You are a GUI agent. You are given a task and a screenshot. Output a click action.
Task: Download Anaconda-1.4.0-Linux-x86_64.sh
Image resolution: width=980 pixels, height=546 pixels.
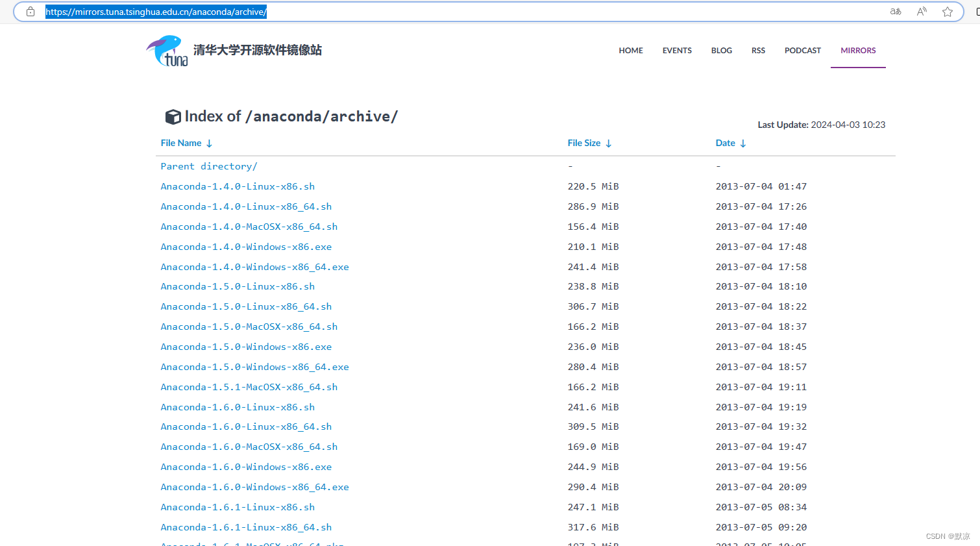[x=246, y=207]
